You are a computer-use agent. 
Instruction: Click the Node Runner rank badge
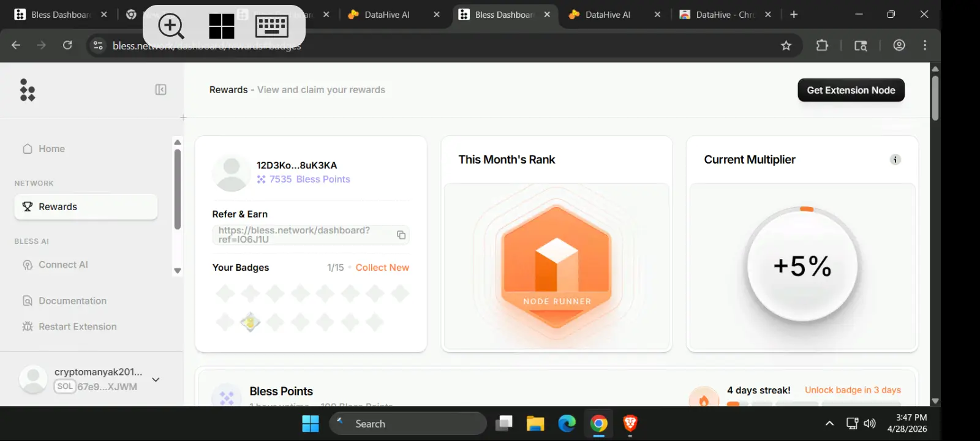557,268
